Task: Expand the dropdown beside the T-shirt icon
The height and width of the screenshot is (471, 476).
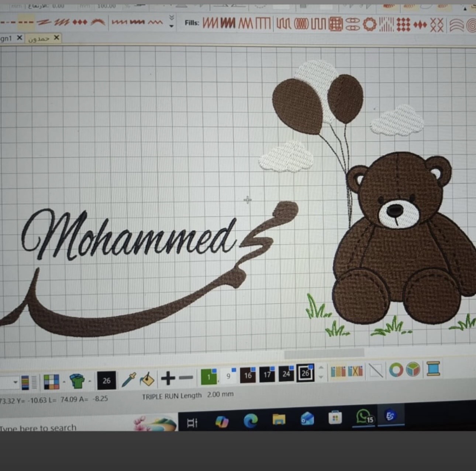Action: click(x=90, y=380)
